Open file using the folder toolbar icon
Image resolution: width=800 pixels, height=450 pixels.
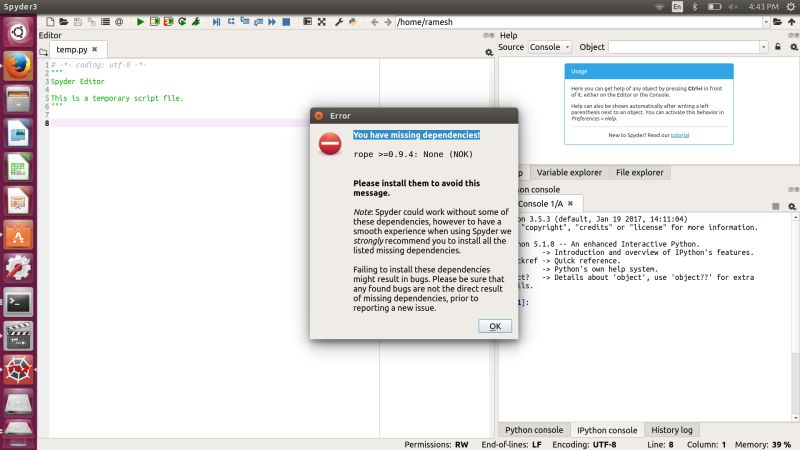click(x=64, y=22)
